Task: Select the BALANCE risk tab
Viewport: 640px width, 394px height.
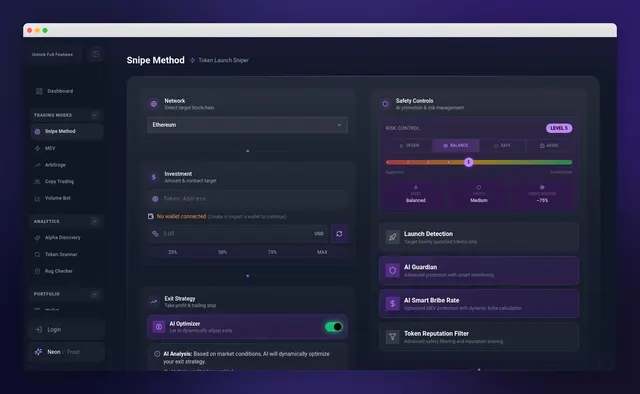Action: [x=456, y=145]
